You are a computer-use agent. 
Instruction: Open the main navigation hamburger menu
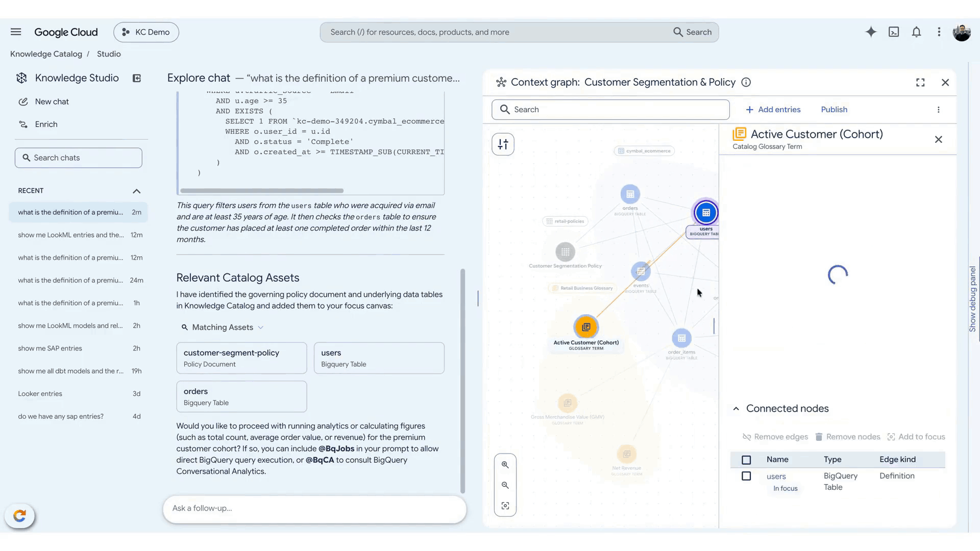(16, 32)
